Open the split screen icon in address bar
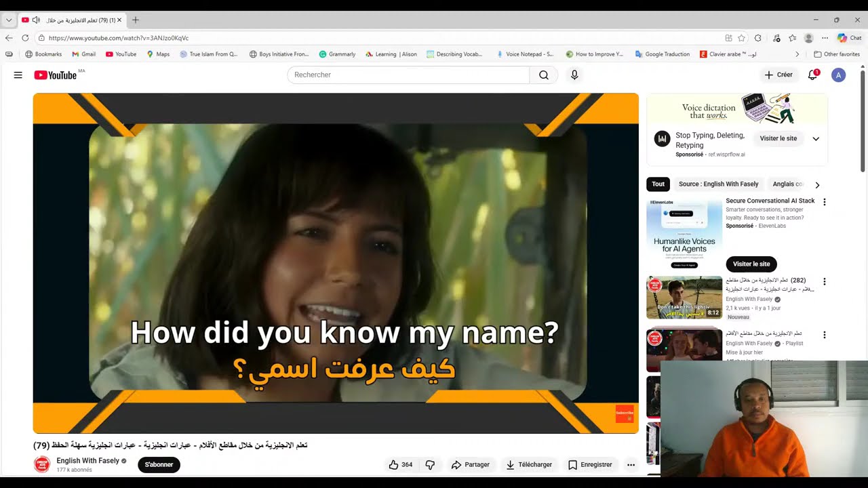This screenshot has height=488, width=868. click(728, 38)
